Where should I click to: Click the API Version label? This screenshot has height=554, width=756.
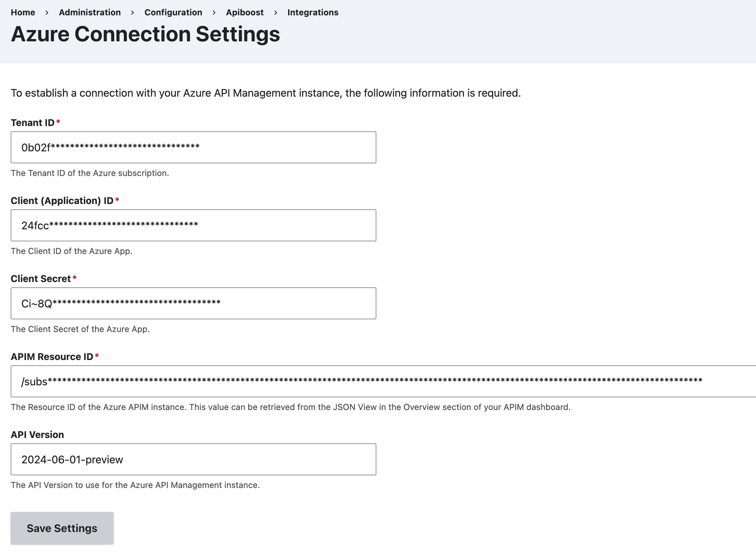(x=37, y=435)
